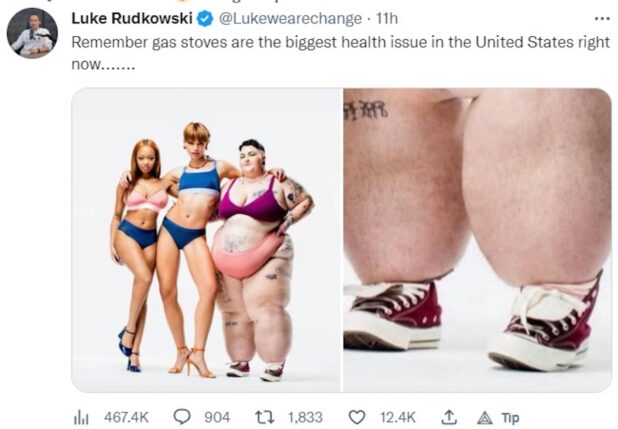Open the right photo of red sneakers
This screenshot has width=618, height=429.
tap(477, 240)
